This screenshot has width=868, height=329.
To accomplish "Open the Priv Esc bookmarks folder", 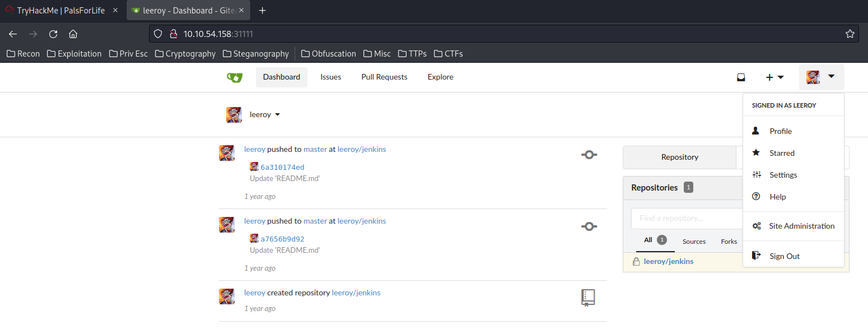I will (129, 54).
